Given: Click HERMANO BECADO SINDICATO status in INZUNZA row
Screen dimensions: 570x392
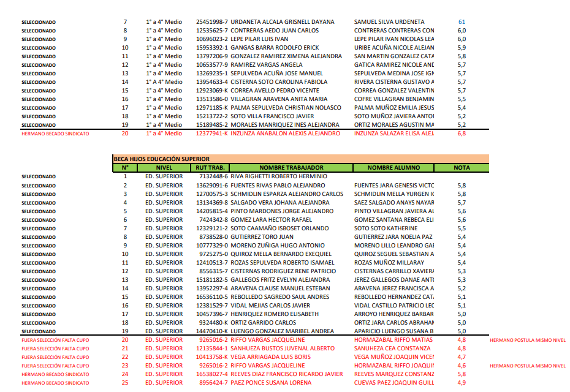Looking at the screenshot, I should (x=55, y=134).
